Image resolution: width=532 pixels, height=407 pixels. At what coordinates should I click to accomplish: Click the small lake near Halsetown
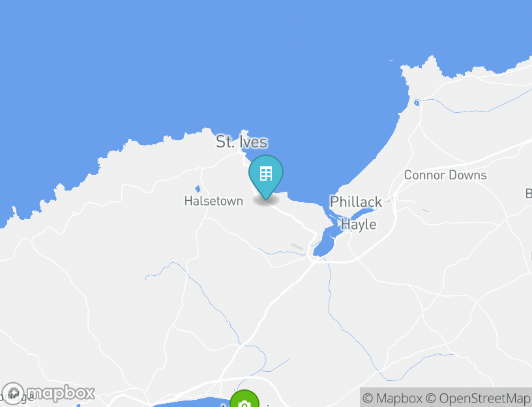pyautogui.click(x=198, y=189)
